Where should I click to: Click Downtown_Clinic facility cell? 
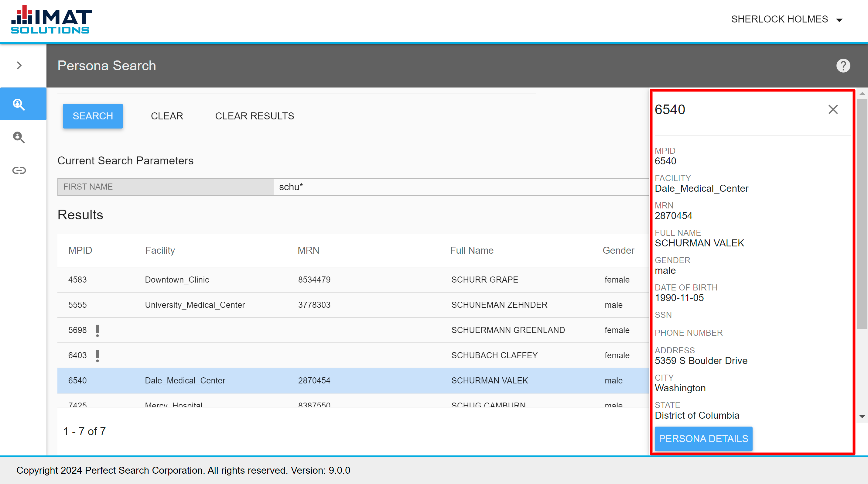tap(177, 280)
